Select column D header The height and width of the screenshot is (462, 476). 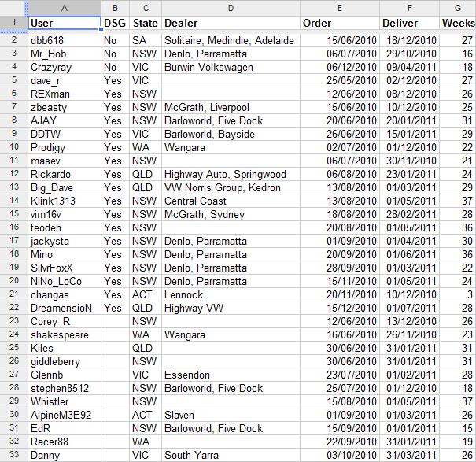(x=231, y=8)
